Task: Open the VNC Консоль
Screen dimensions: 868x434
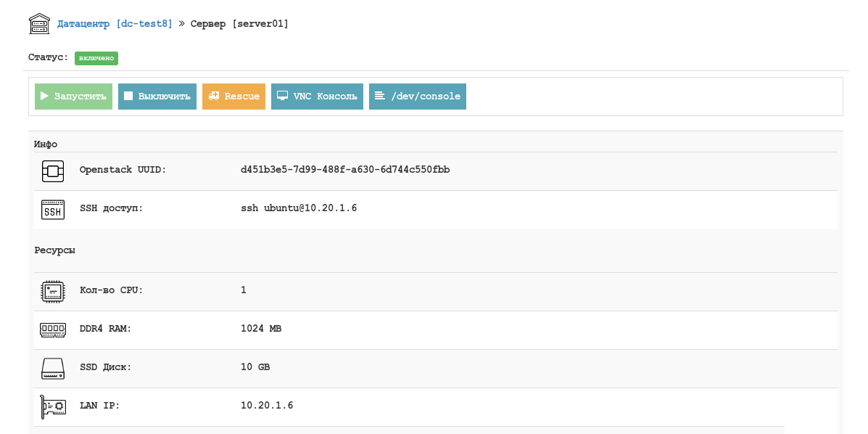Action: [x=317, y=97]
